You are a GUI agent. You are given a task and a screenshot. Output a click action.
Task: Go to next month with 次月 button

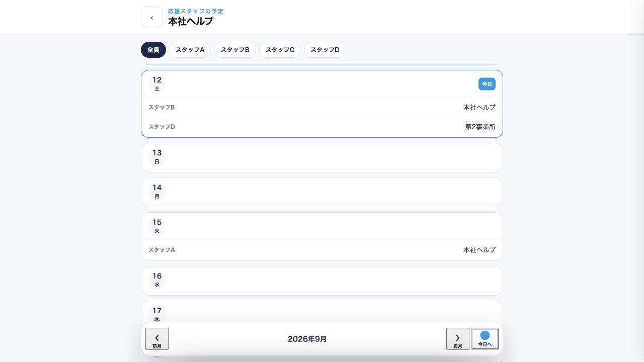tap(458, 339)
